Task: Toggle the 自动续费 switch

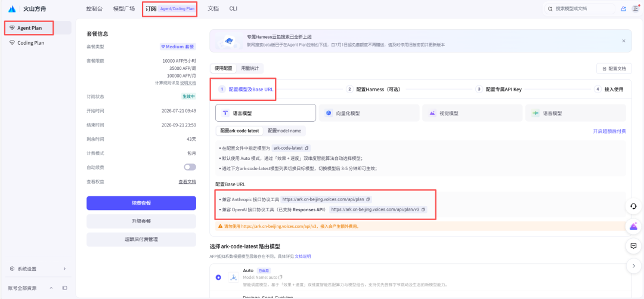Action: pos(190,167)
